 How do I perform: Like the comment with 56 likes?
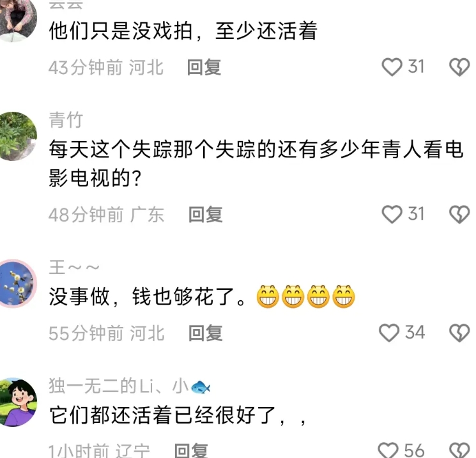(x=388, y=450)
